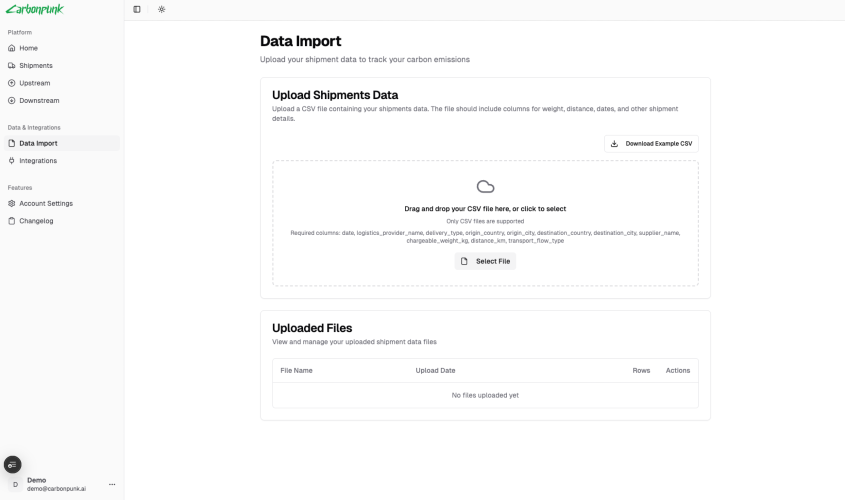Click the cloud upload icon
This screenshot has height=500, width=845.
click(x=486, y=186)
